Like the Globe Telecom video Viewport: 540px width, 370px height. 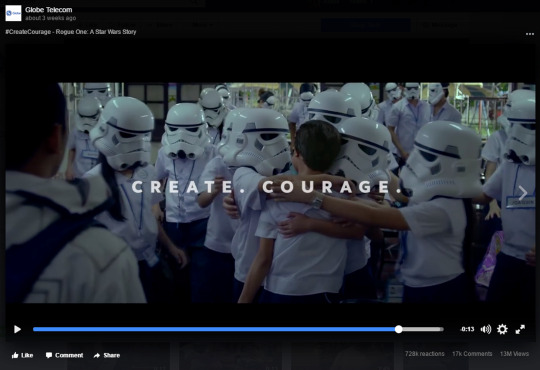[x=22, y=355]
